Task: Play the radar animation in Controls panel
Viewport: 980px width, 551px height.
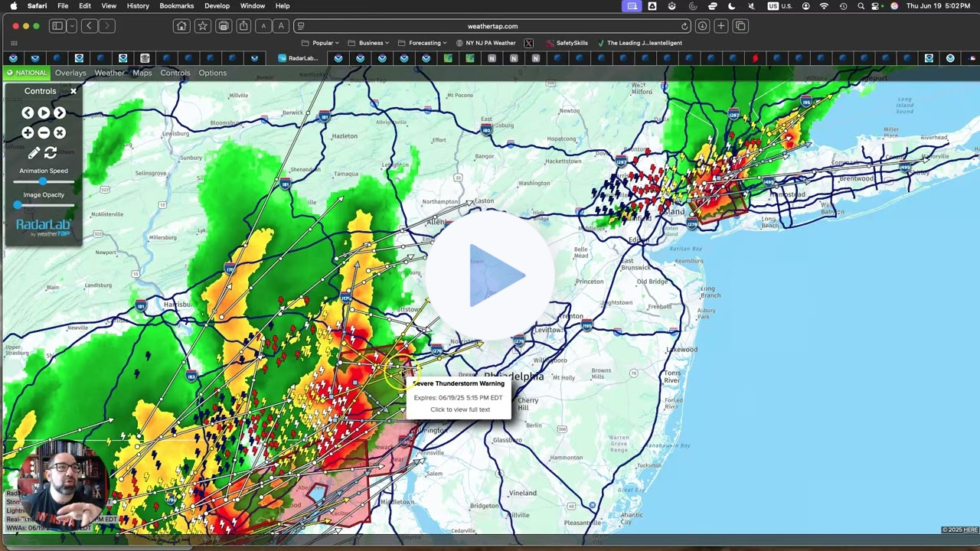Action: (x=44, y=112)
